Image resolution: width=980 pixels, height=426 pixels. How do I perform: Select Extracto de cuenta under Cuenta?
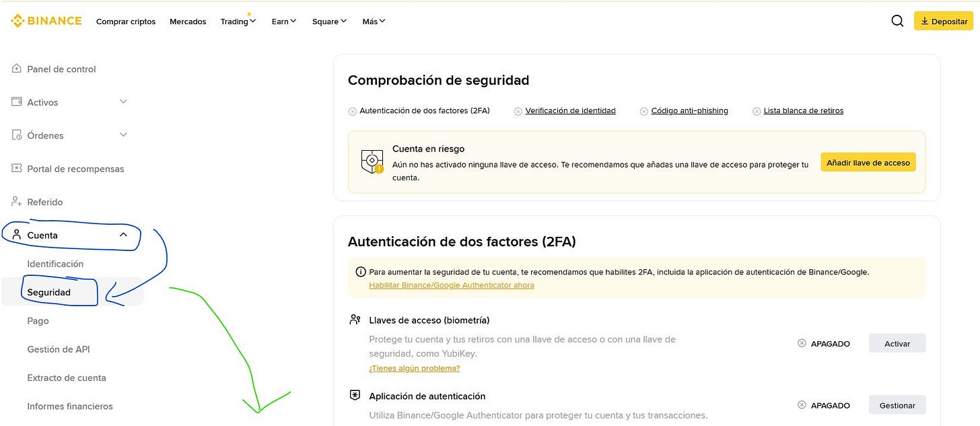(x=67, y=378)
